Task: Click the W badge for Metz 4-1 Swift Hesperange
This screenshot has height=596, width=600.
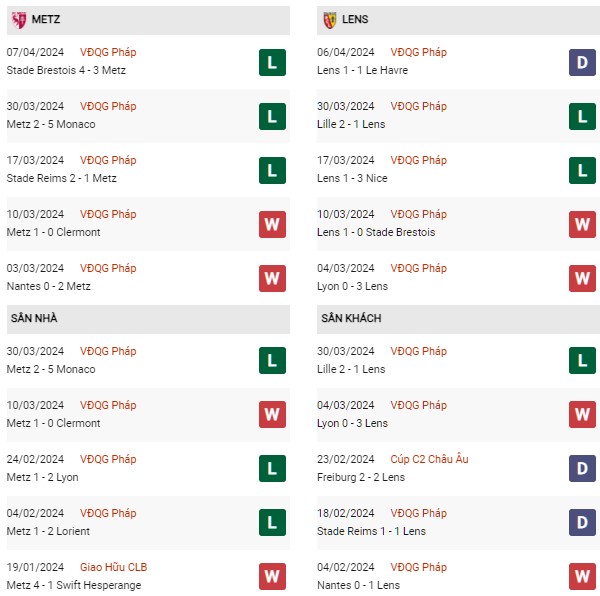Action: pyautogui.click(x=272, y=576)
